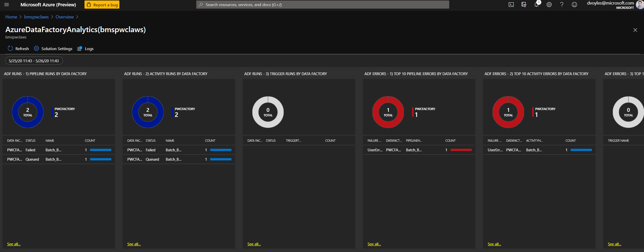The image size is (644, 252).
Task: Click the Report a bug button
Action: pyautogui.click(x=102, y=5)
